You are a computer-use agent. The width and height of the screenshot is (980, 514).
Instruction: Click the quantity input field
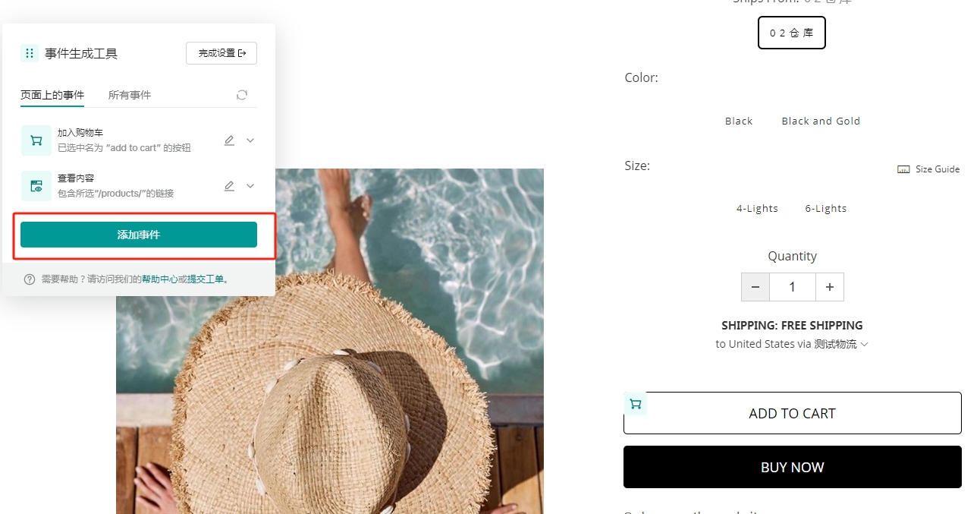793,287
